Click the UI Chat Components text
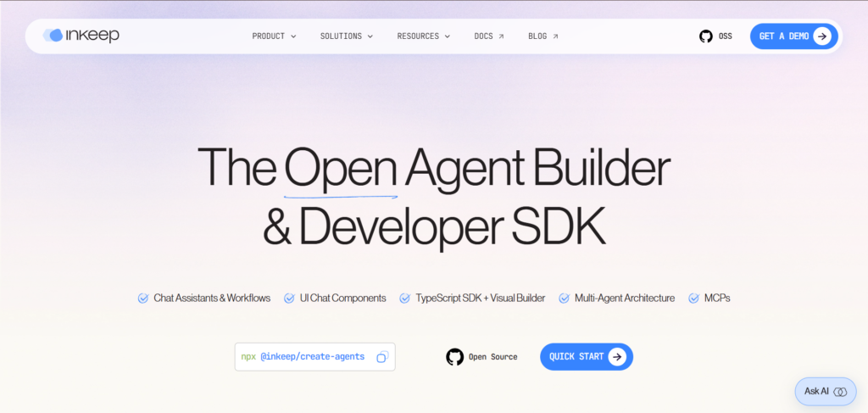This screenshot has width=868, height=413. [x=343, y=298]
